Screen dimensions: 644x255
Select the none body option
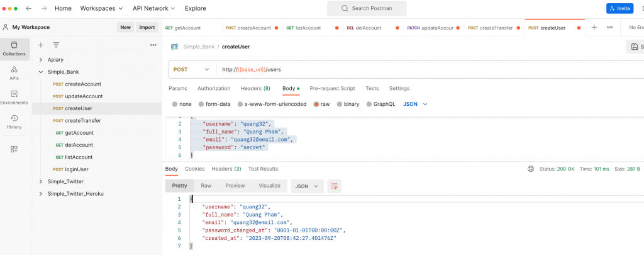[x=182, y=104]
